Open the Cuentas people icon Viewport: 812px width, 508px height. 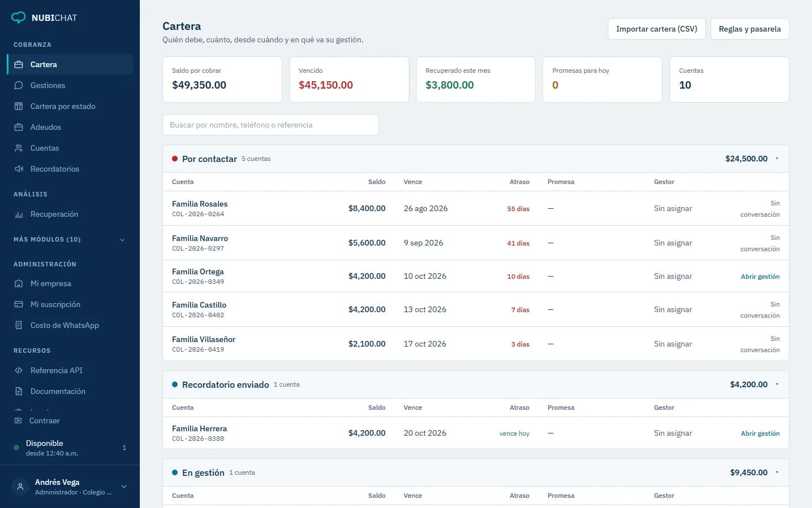(x=19, y=148)
